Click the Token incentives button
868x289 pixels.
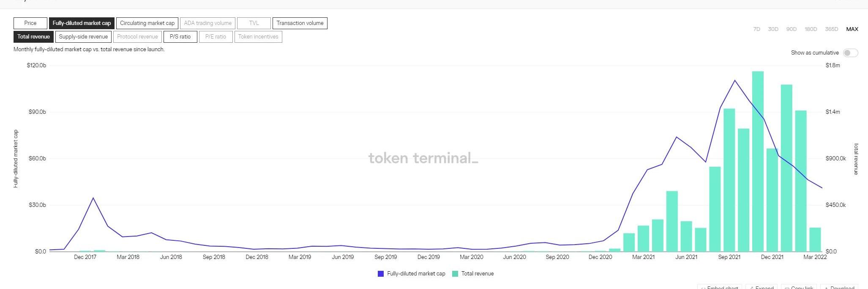point(258,37)
